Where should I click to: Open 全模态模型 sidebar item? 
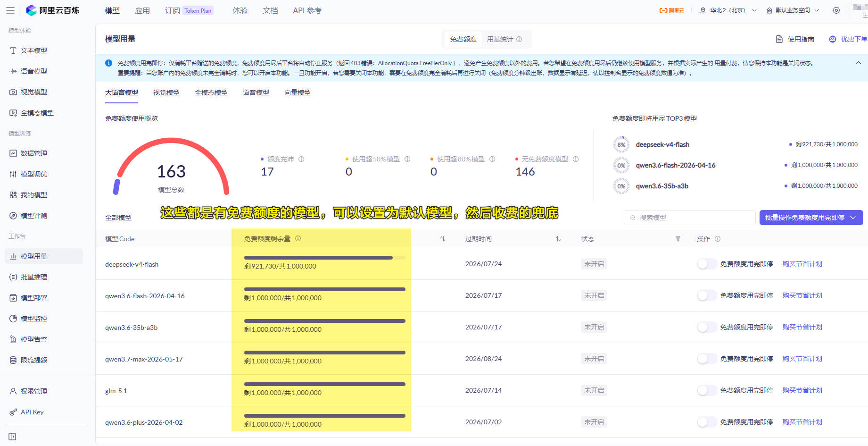coord(37,113)
